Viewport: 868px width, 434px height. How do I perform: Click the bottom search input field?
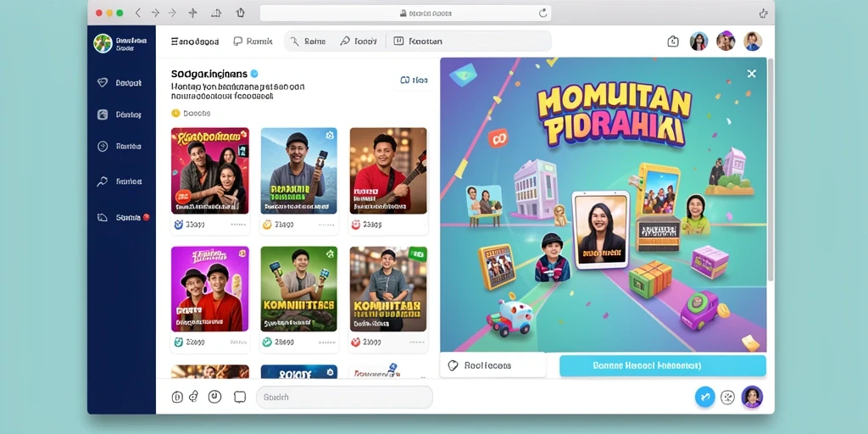tap(344, 397)
